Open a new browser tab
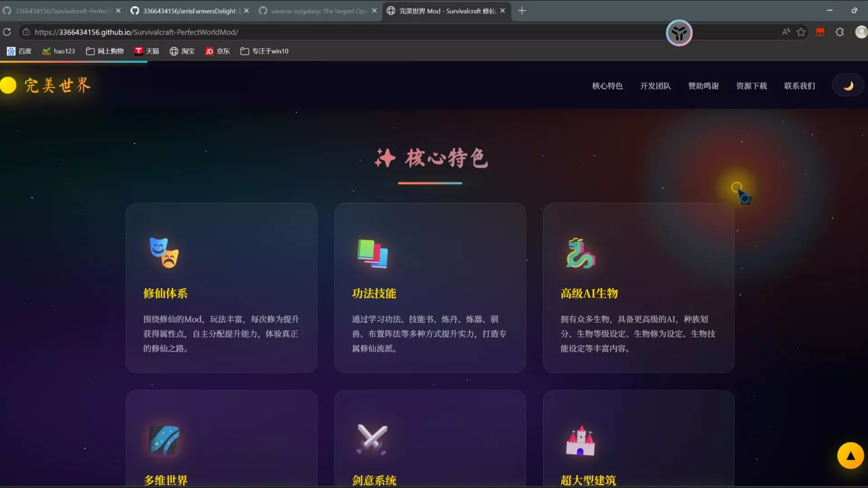 tap(522, 11)
